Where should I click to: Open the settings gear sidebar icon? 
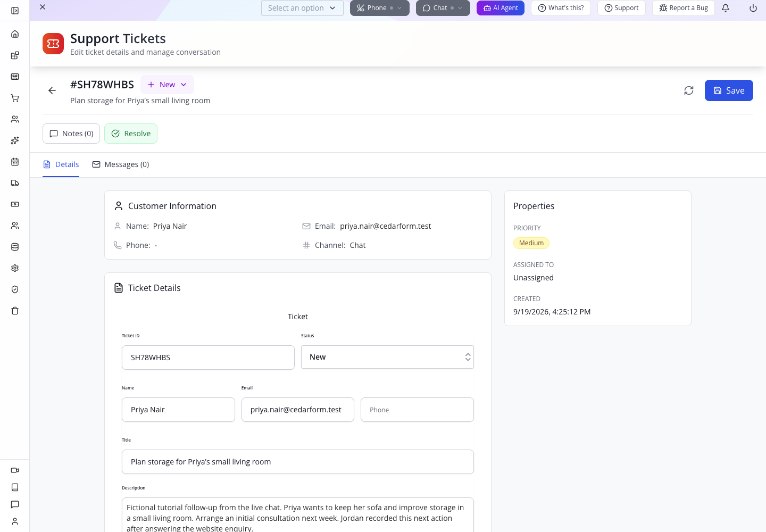(x=15, y=268)
